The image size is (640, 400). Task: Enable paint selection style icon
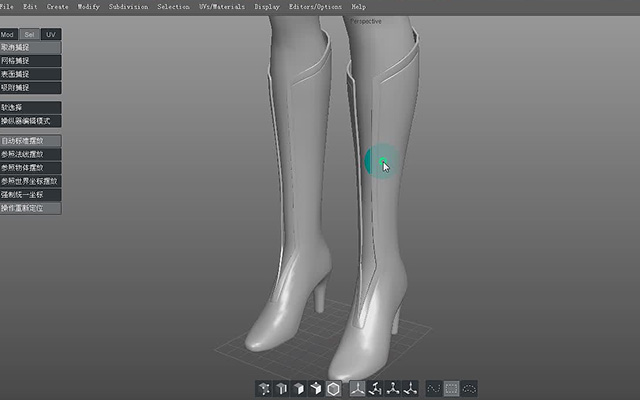point(434,389)
